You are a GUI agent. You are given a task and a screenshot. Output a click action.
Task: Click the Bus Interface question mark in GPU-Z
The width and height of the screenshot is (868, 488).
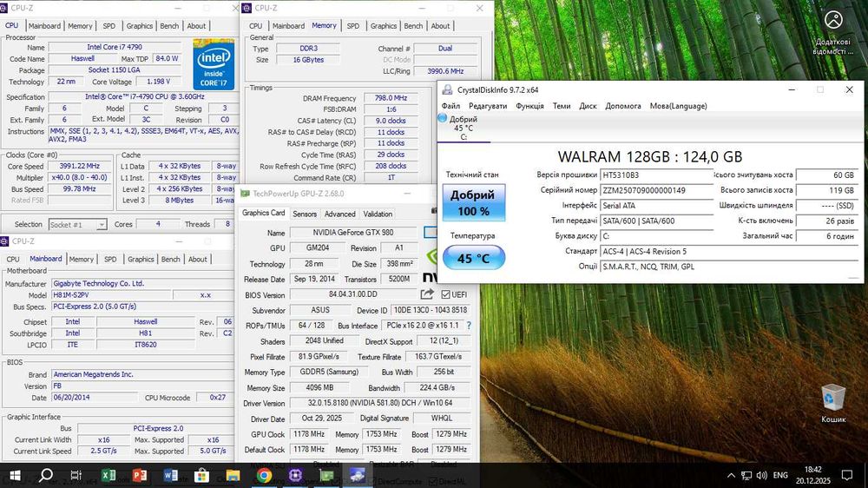(469, 326)
